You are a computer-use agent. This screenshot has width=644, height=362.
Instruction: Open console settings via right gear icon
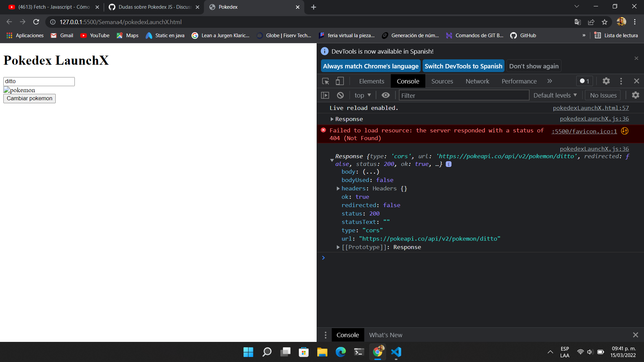coord(636,95)
